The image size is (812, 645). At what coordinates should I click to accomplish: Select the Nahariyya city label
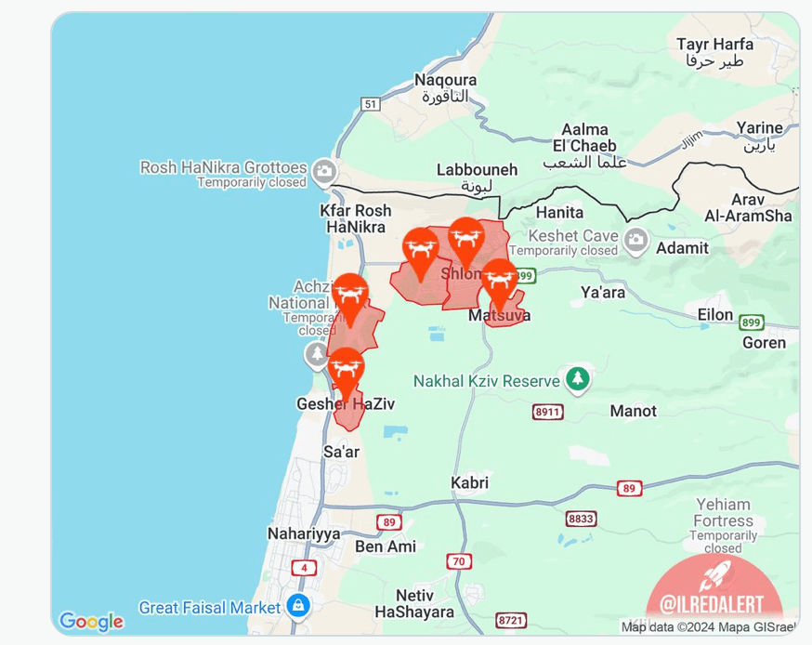click(x=304, y=533)
